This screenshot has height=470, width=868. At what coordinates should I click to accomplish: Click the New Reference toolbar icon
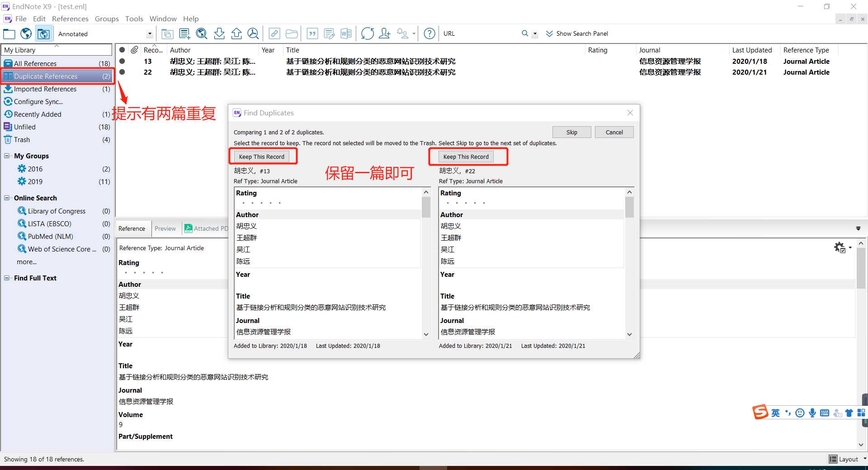(184, 34)
